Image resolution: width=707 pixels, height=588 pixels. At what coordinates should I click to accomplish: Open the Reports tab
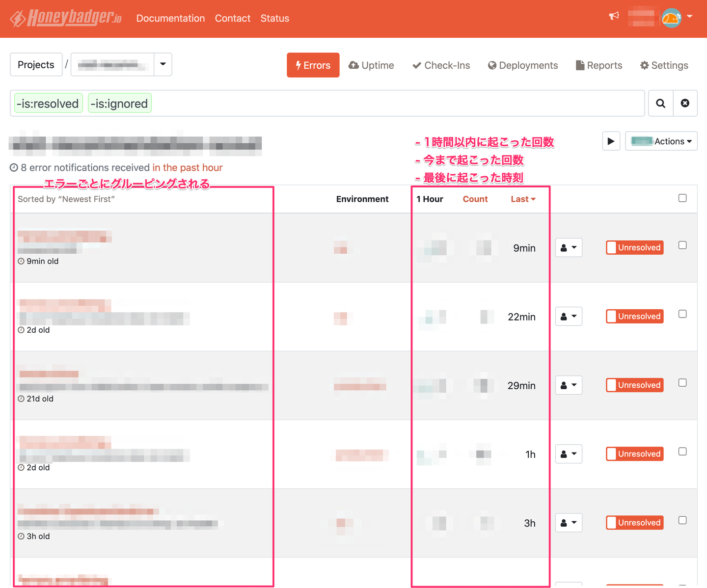pyautogui.click(x=599, y=65)
